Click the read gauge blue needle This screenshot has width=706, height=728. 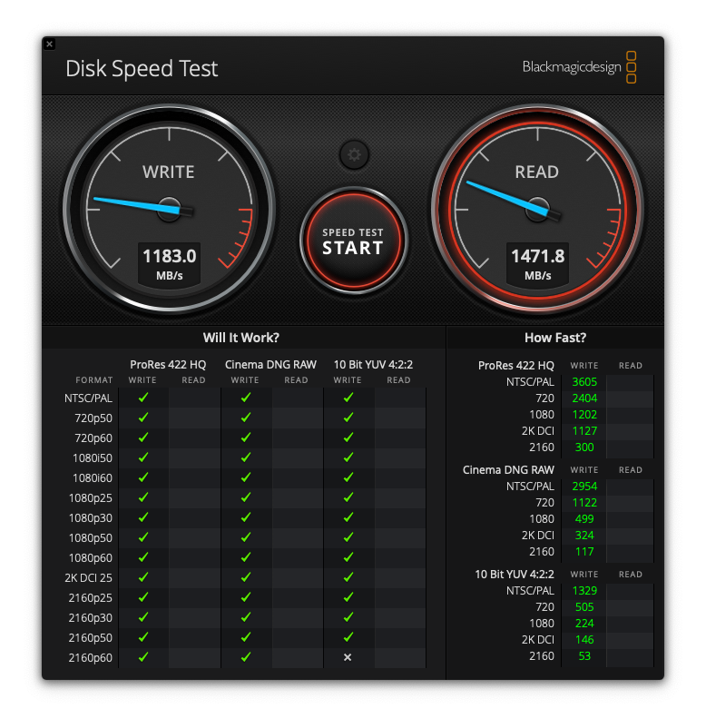pos(507,198)
